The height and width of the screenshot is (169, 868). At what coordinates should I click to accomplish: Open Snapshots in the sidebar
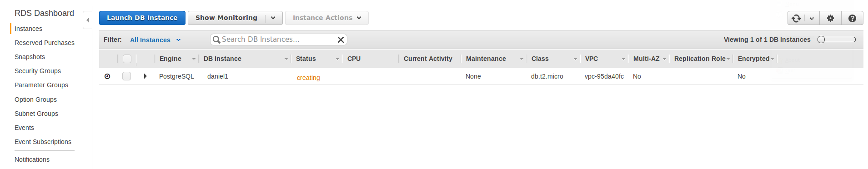click(x=30, y=57)
